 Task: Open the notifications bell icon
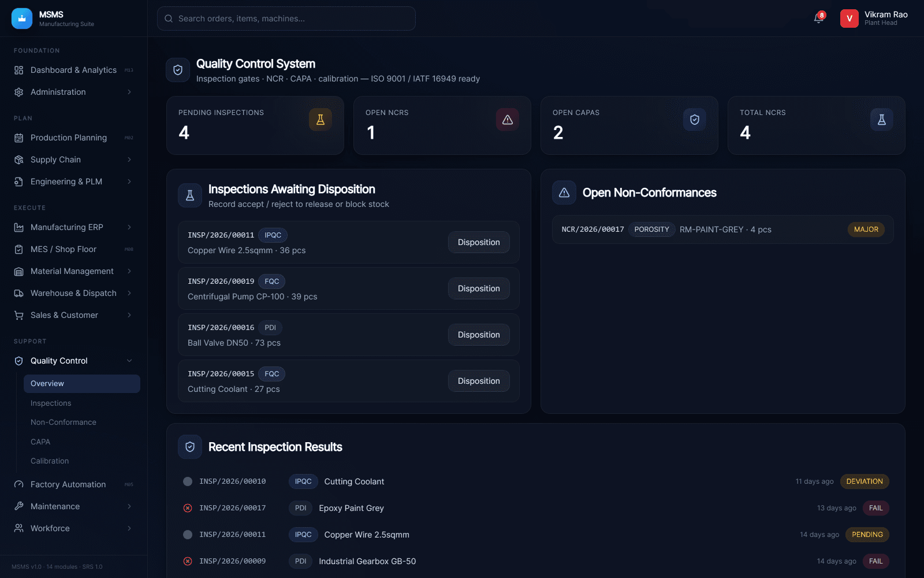[x=819, y=18]
